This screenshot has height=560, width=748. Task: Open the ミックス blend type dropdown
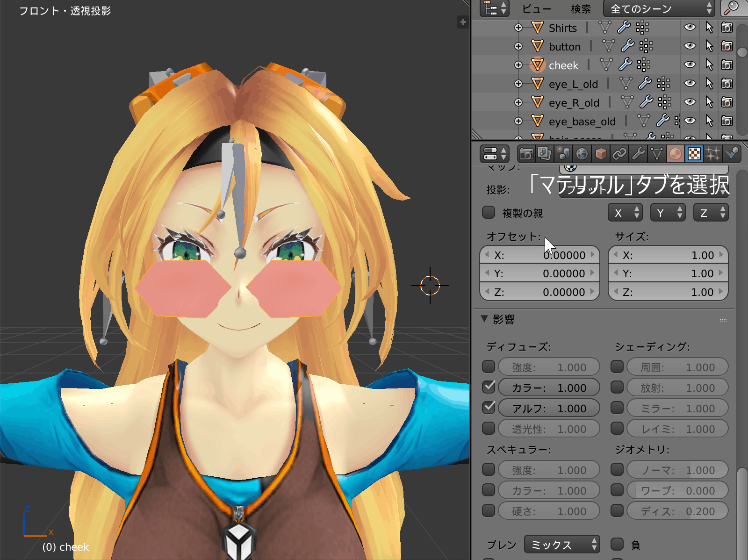(x=562, y=545)
